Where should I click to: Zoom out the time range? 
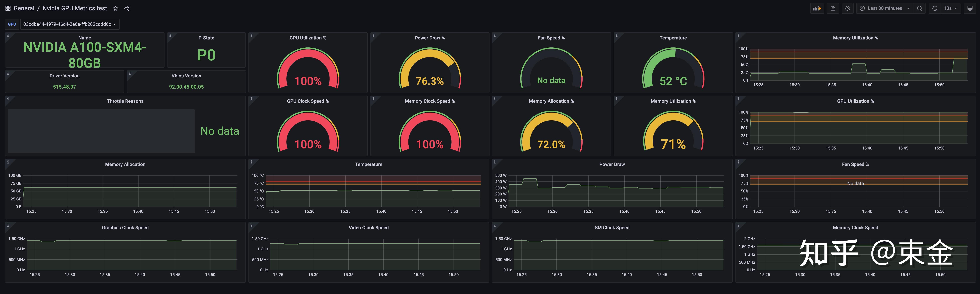(920, 8)
